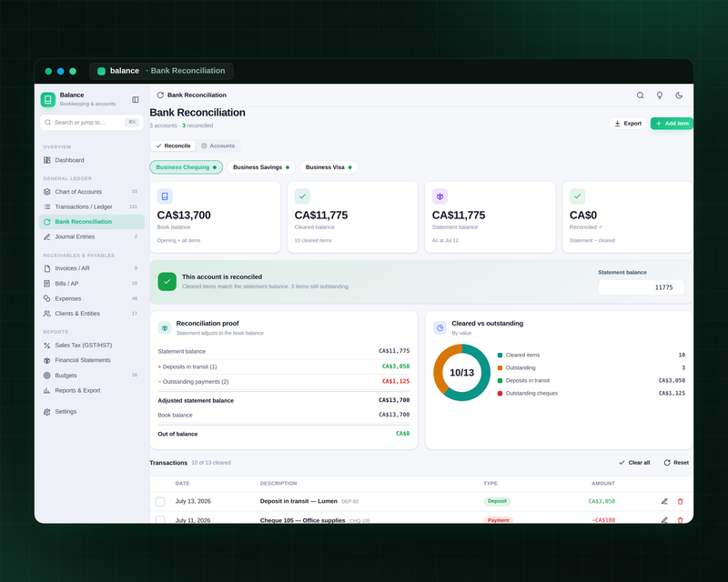Viewport: 728px width, 582px height.
Task: Click the Export button
Action: point(628,124)
